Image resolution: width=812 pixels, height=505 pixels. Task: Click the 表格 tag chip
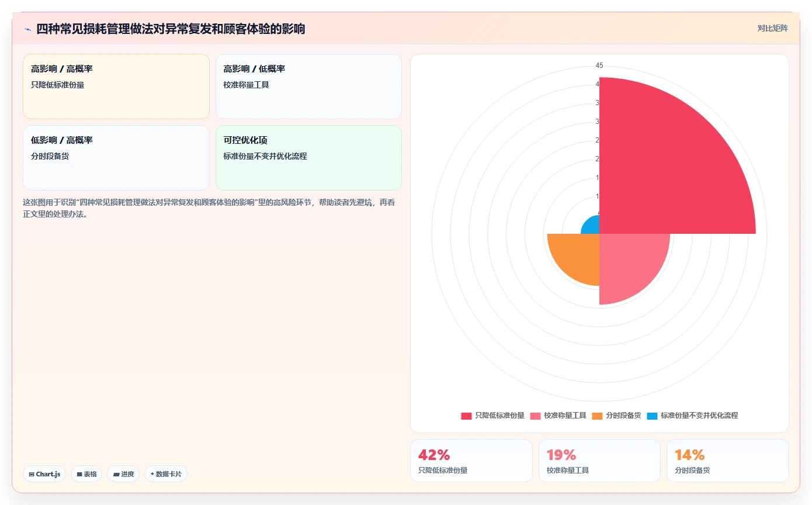[86, 474]
